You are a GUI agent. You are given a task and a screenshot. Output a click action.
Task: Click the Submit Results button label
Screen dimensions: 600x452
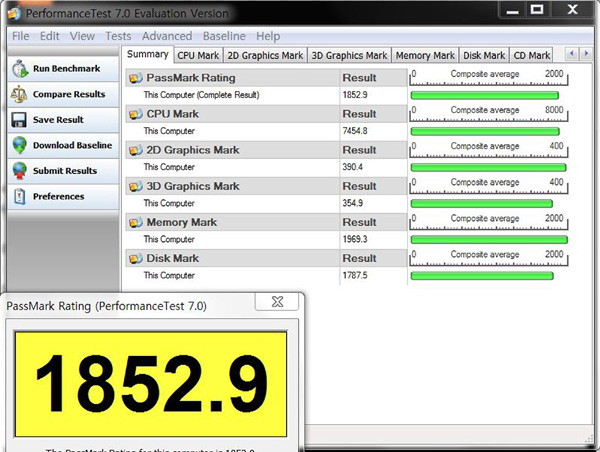pos(65,171)
